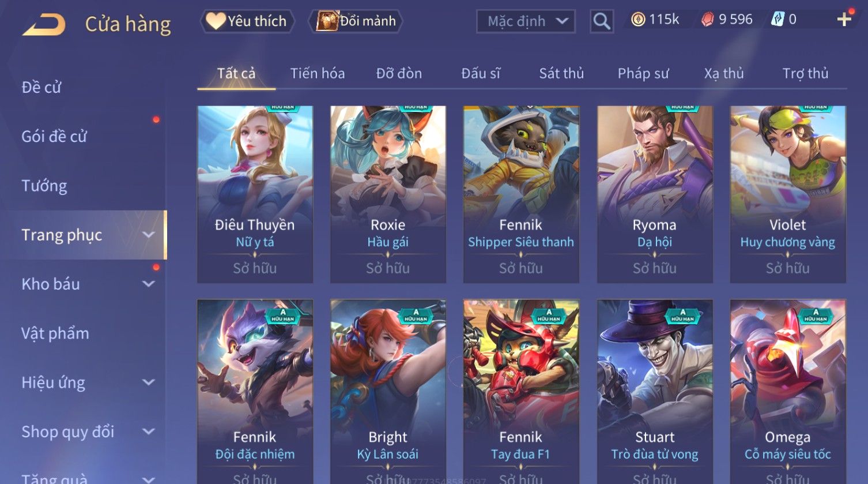Select the Tiến hóa tab
Image resolution: width=868 pixels, height=484 pixels.
point(318,73)
